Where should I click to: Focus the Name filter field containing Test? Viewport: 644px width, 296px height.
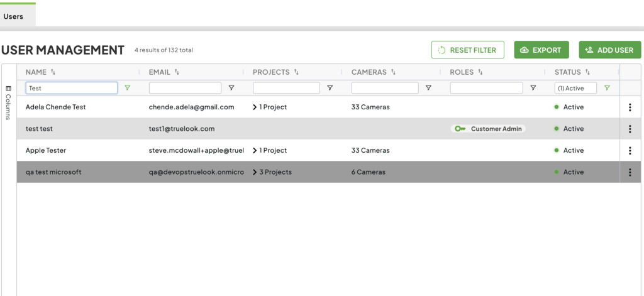[72, 88]
